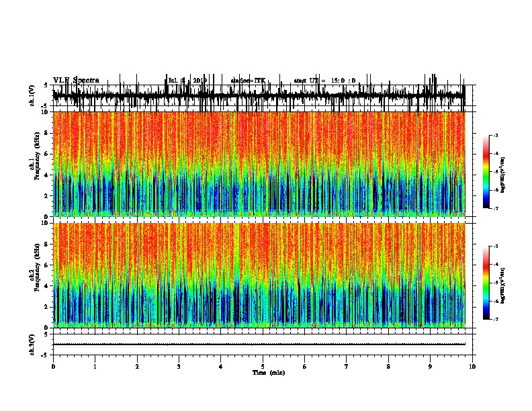Click the -5 tick label of ch.3(V) panel

[45, 355]
